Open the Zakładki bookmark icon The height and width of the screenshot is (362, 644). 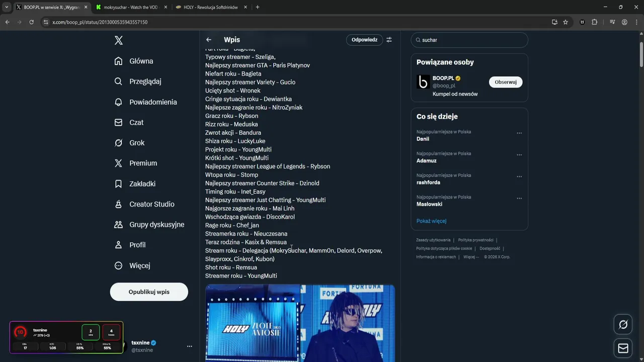(x=118, y=184)
